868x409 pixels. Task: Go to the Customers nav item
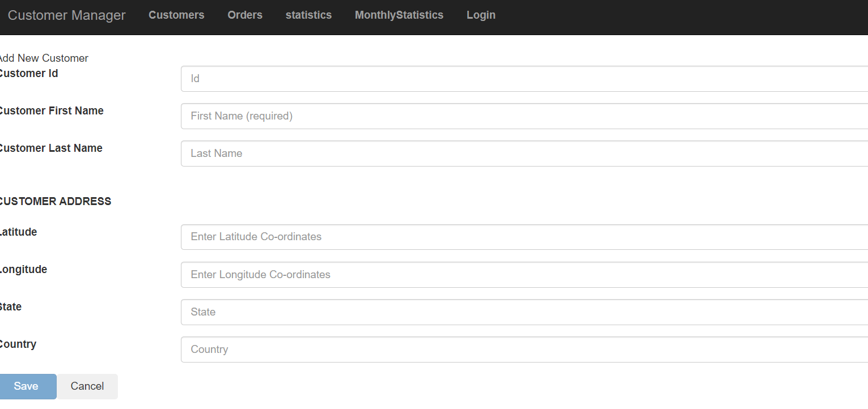click(176, 15)
